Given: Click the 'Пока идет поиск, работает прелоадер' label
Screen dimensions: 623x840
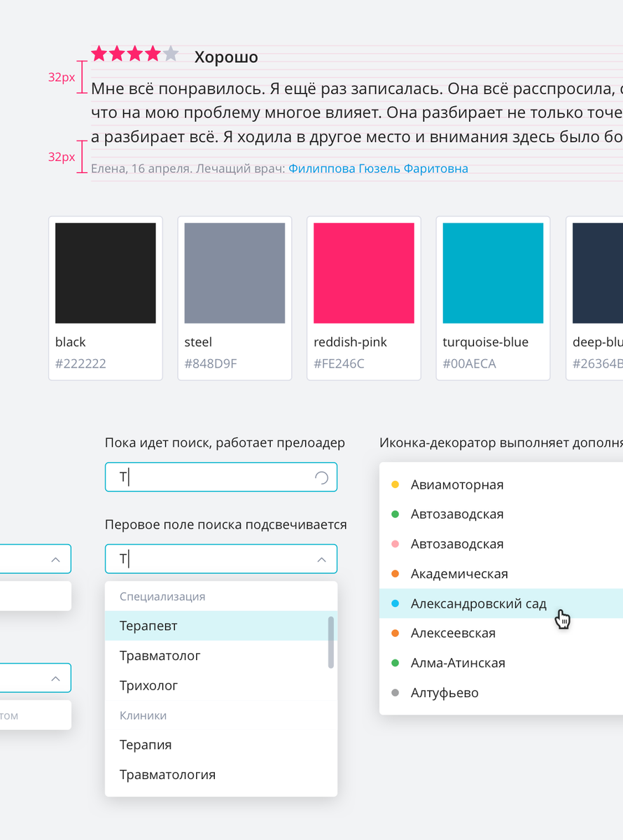Looking at the screenshot, I should click(225, 443).
